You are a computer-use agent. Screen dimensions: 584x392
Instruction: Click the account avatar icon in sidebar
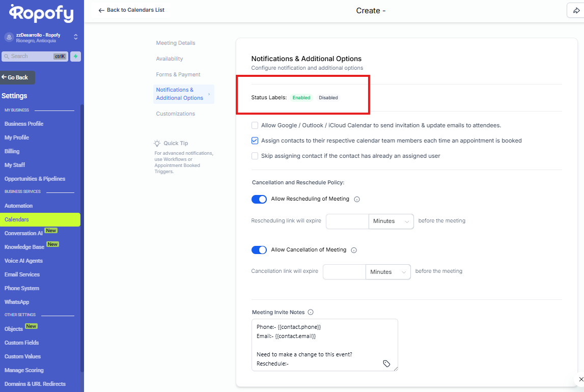[9, 37]
